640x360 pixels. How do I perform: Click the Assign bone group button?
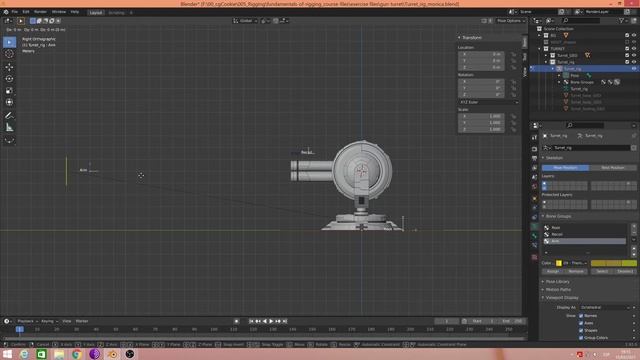pos(553,271)
